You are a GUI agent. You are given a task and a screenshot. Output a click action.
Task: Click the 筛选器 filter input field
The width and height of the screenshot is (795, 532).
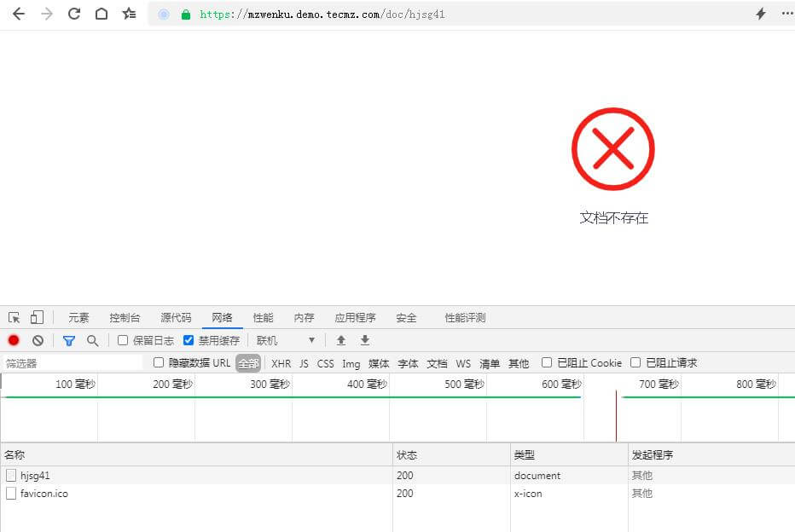pos(73,363)
